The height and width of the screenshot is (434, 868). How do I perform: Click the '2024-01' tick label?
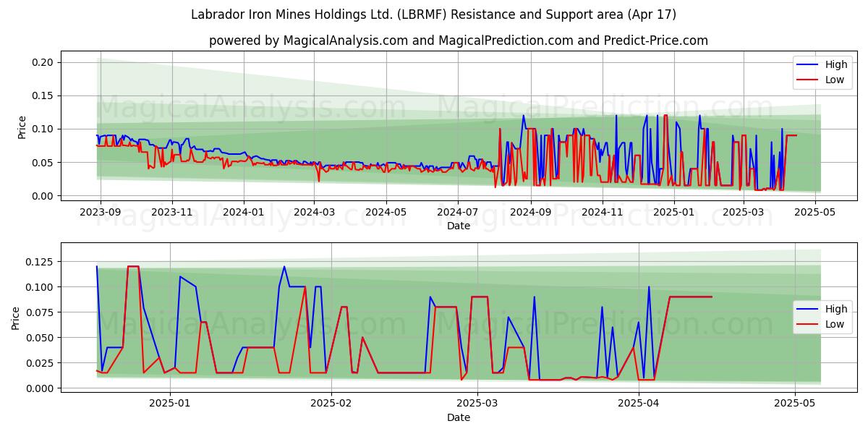coord(244,212)
